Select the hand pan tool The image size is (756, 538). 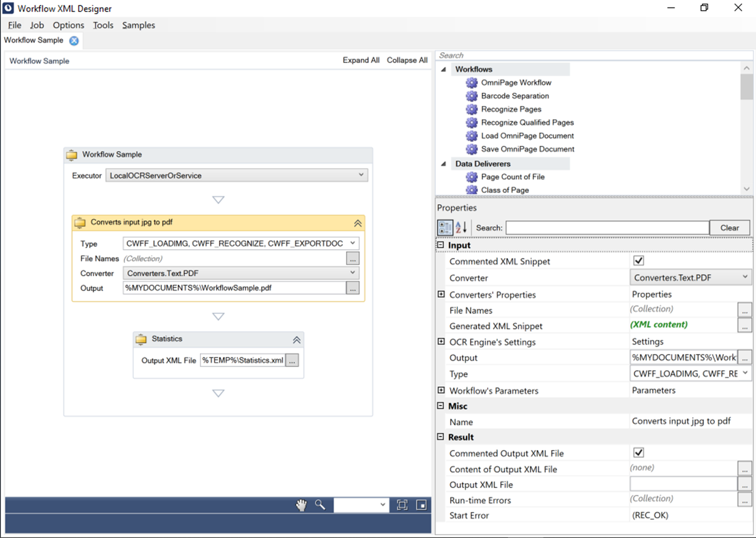301,505
